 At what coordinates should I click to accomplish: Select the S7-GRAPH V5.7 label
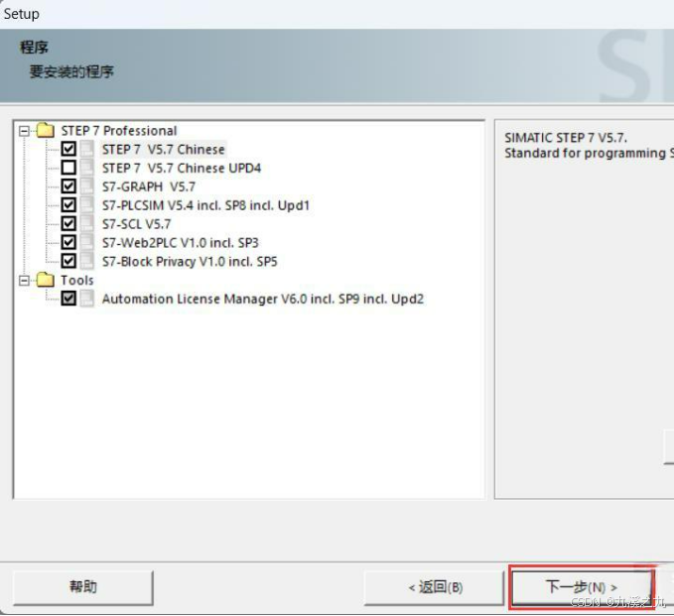[149, 186]
